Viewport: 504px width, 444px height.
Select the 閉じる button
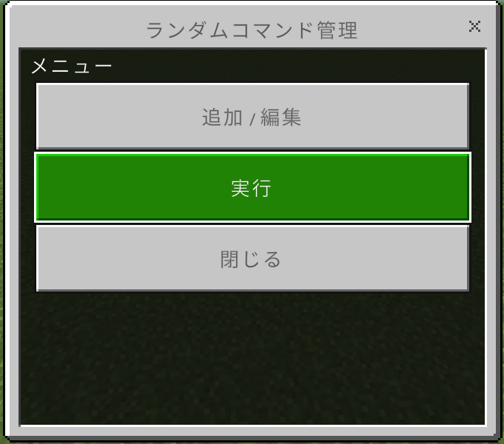tap(252, 258)
